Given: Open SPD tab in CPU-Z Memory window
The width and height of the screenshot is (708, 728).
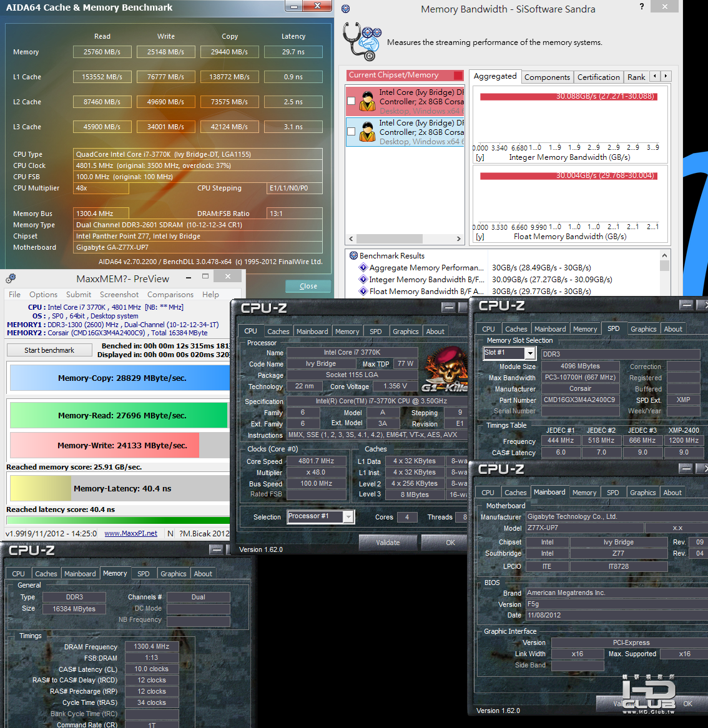Looking at the screenshot, I should 144,574.
